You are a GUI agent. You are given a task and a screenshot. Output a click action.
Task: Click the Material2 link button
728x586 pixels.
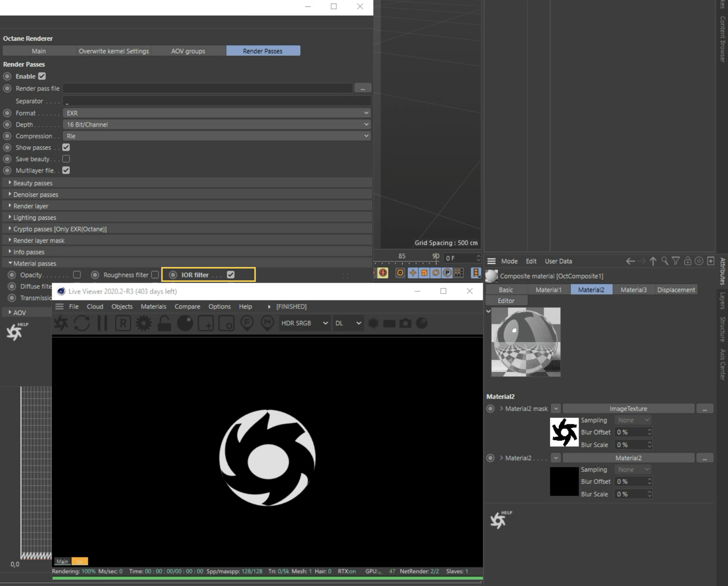pyautogui.click(x=628, y=458)
